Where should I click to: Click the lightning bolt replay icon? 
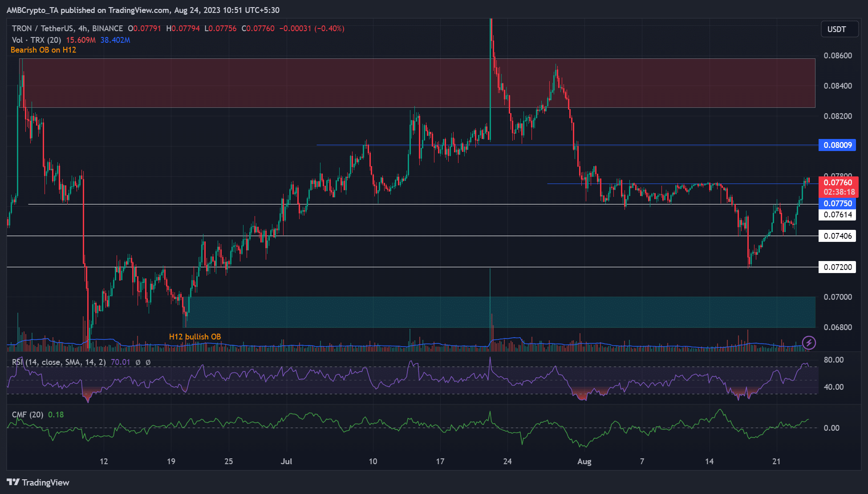[x=809, y=343]
